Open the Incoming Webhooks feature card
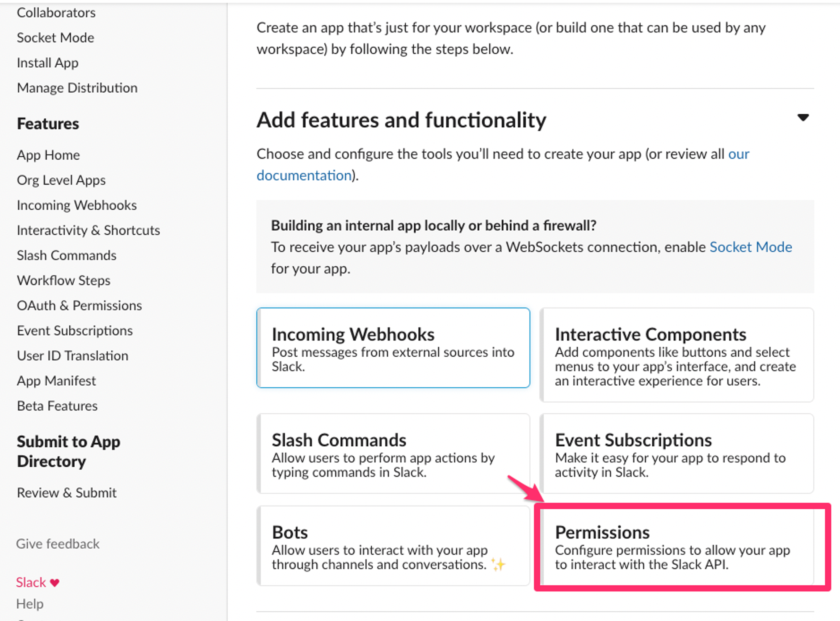The height and width of the screenshot is (621, 840). (x=393, y=348)
